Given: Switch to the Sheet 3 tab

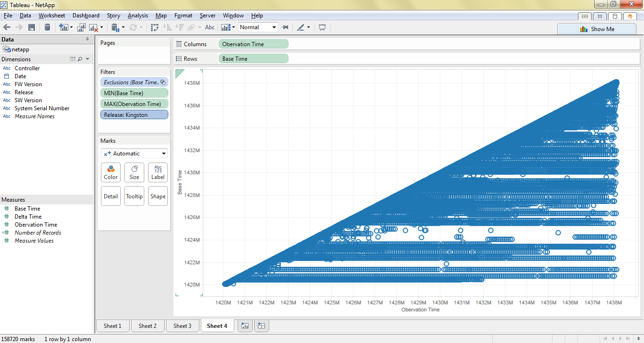Looking at the screenshot, I should 182,326.
